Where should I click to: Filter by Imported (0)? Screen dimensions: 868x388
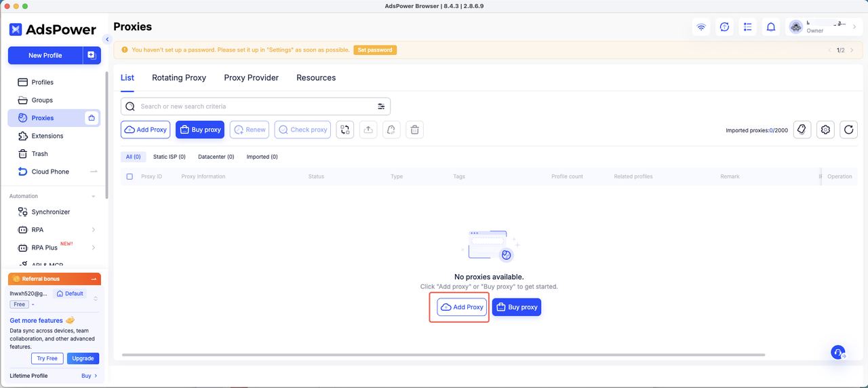click(262, 157)
